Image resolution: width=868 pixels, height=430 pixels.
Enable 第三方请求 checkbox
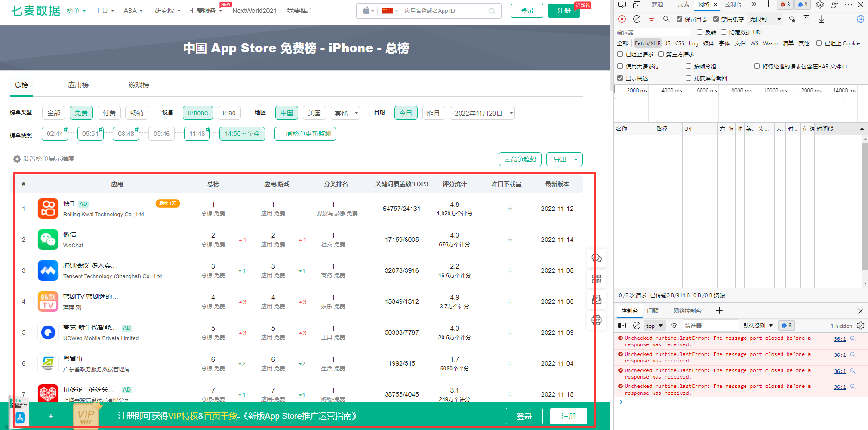click(x=661, y=54)
